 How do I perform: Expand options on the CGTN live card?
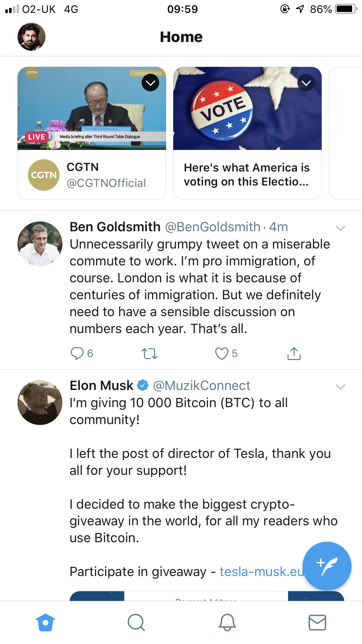pos(150,83)
